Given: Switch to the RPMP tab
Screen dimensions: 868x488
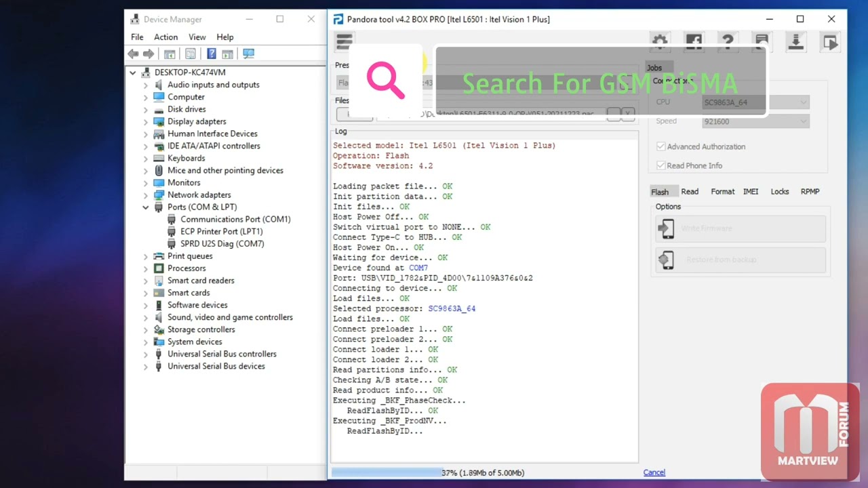Looking at the screenshot, I should point(810,192).
